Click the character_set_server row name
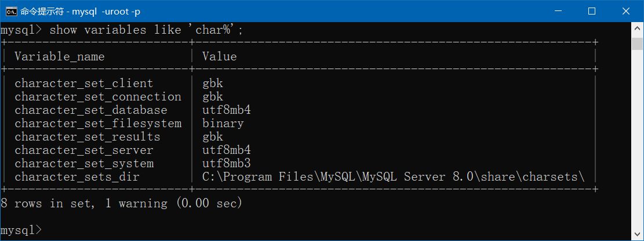 coord(84,150)
